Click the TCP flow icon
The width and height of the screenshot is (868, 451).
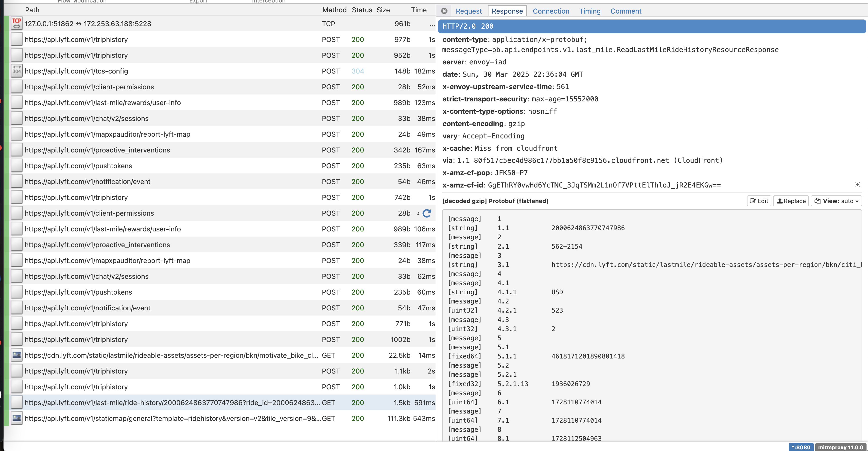(x=17, y=24)
